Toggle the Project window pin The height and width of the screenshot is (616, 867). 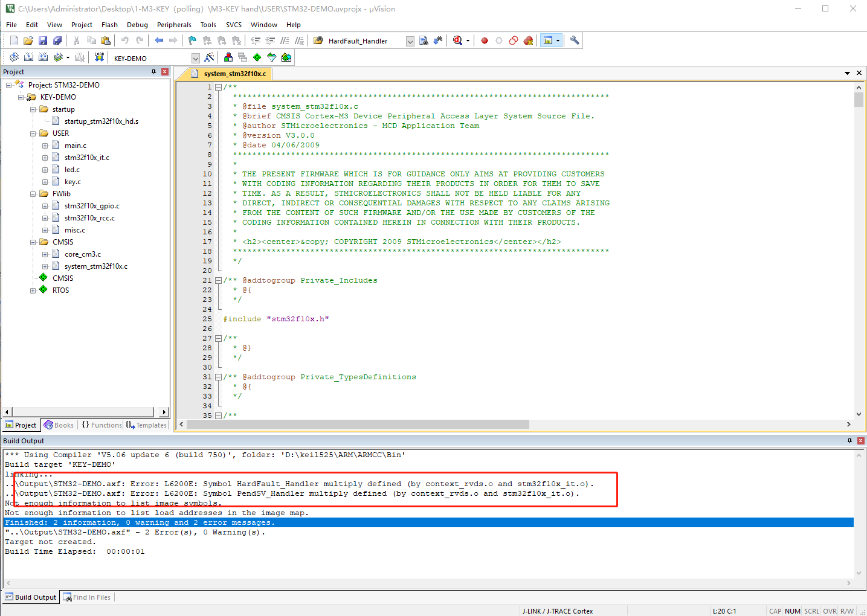tap(153, 72)
